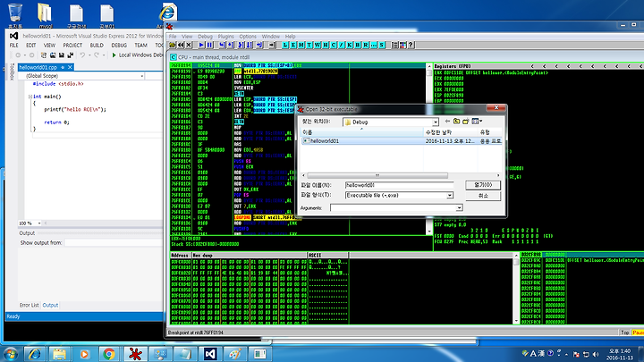Click the 취소 cancel button

point(483,196)
